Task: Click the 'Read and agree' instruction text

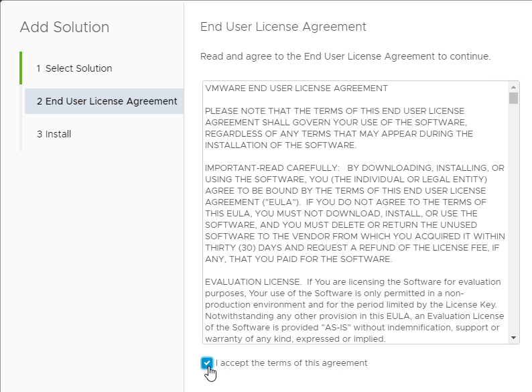Action: point(345,56)
